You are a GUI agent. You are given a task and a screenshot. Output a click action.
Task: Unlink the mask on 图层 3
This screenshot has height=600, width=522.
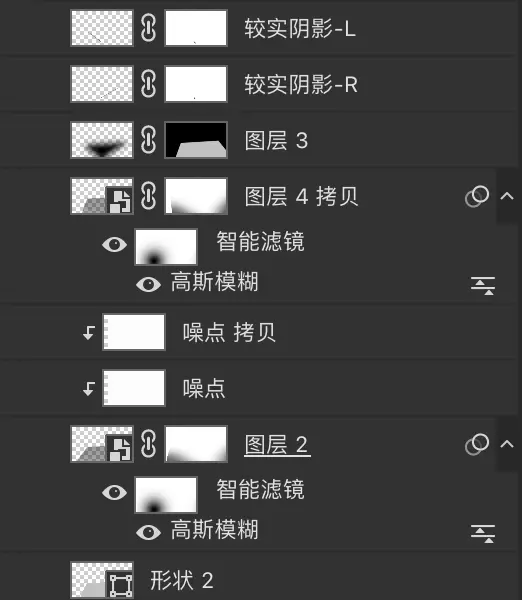tap(148, 140)
